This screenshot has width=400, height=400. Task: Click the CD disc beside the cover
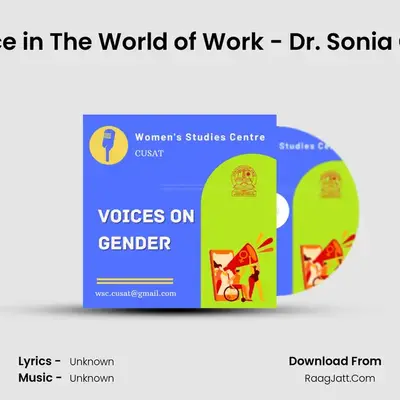[x=318, y=211]
